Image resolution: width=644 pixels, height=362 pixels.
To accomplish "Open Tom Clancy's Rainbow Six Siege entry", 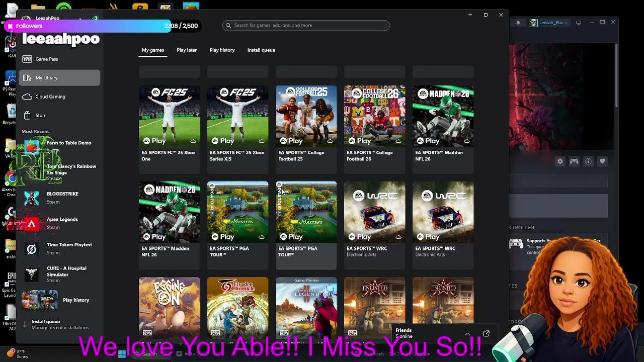I will (59, 172).
